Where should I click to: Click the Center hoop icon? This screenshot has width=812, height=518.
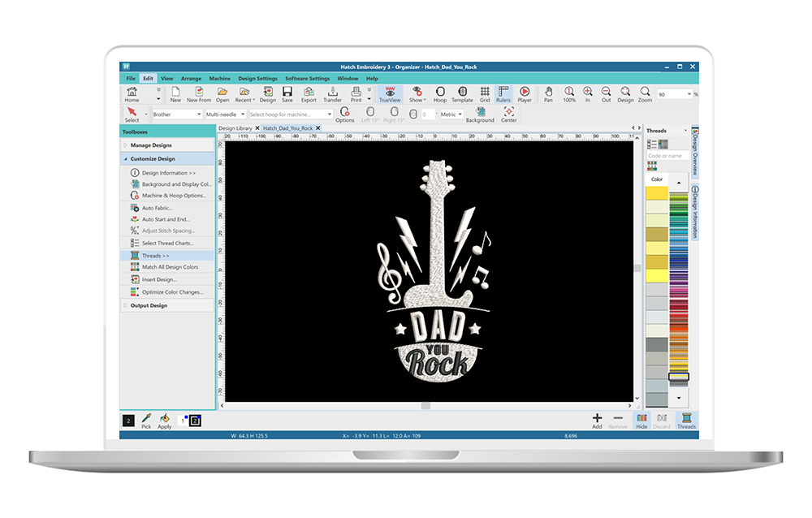coord(508,114)
